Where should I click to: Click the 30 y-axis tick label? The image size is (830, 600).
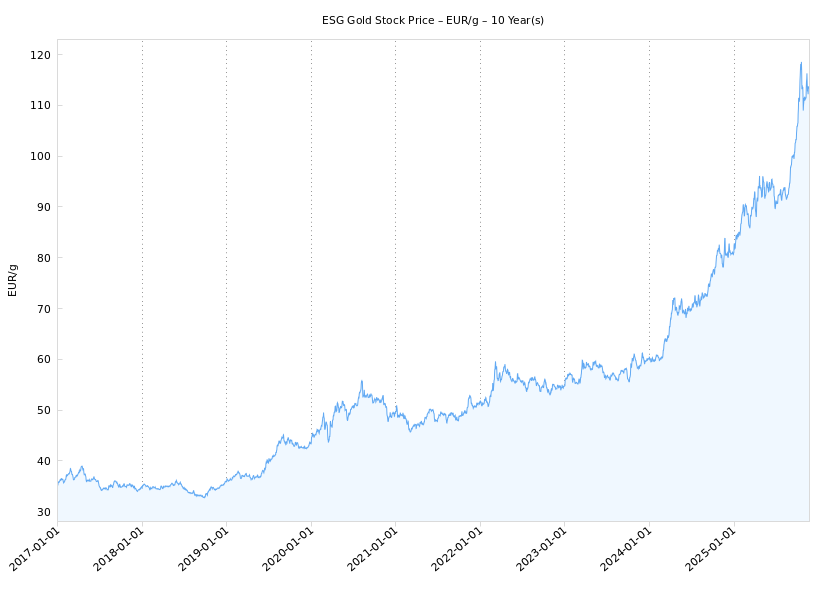43,512
